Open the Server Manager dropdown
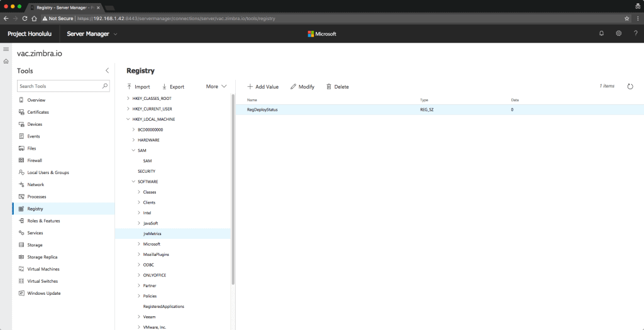Viewport: 644px width, 330px height. tap(92, 34)
